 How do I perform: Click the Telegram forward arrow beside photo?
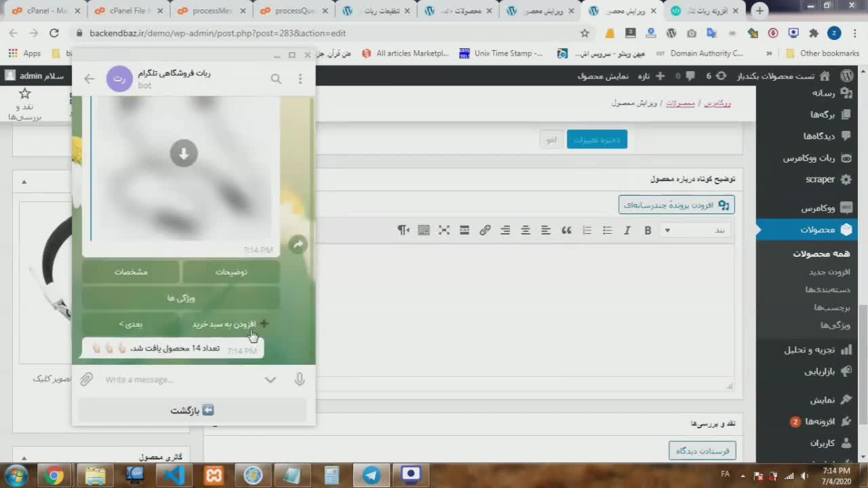298,245
